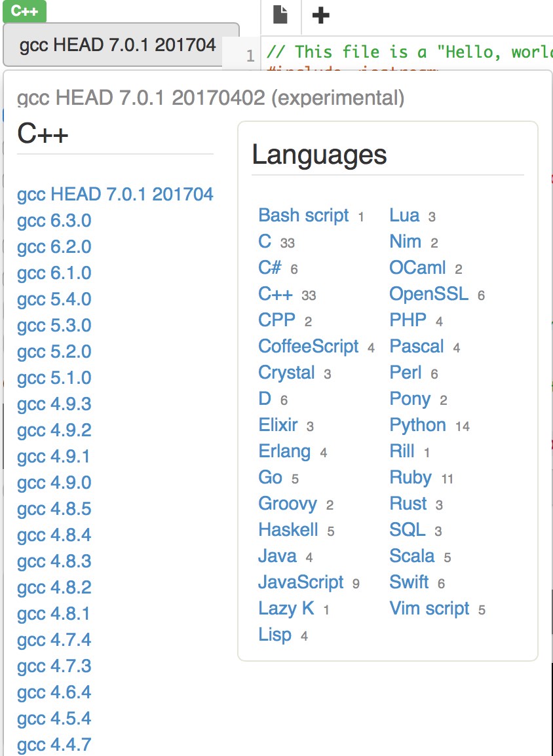This screenshot has height=756, width=553.
Task: Click line number 1 in the editor gutter
Action: pyautogui.click(x=251, y=56)
